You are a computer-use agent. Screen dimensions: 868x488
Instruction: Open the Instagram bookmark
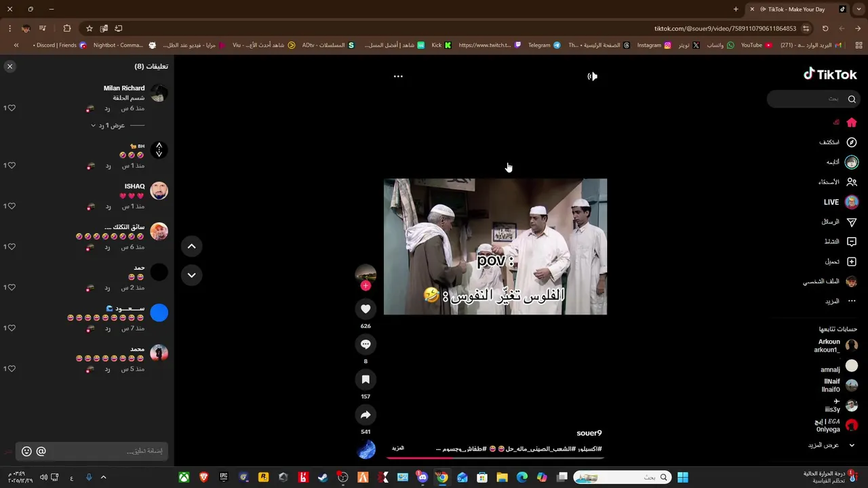pyautogui.click(x=654, y=45)
